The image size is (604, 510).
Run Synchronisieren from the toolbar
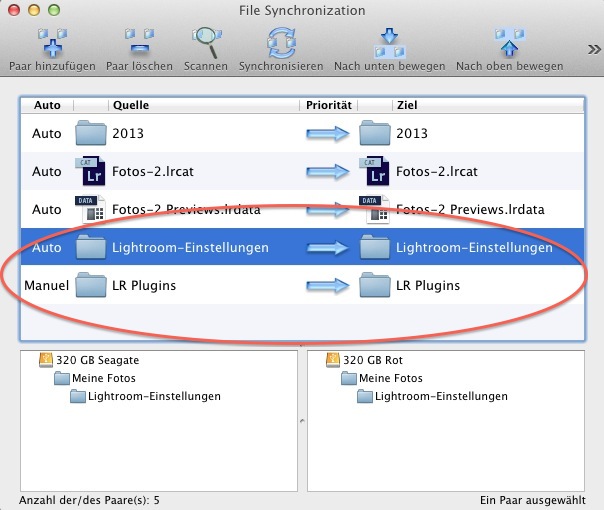pyautogui.click(x=281, y=42)
